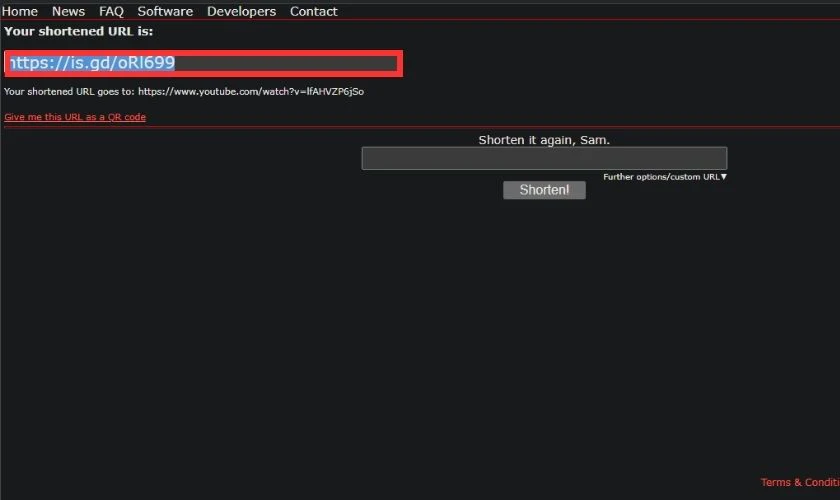Click the blank area of the red-bordered URL box
This screenshot has width=840, height=500.
[287, 63]
